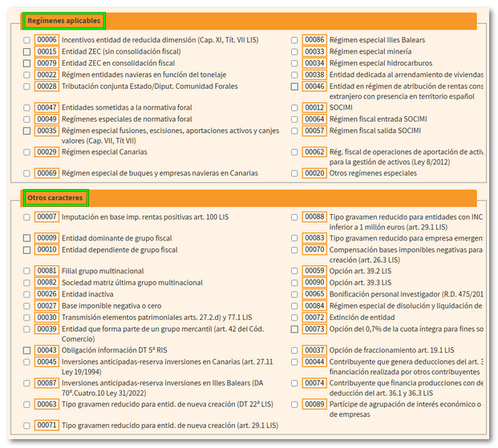Tick 00065 Bonificación personal investigador
The height and width of the screenshot is (448, 498).
point(294,294)
